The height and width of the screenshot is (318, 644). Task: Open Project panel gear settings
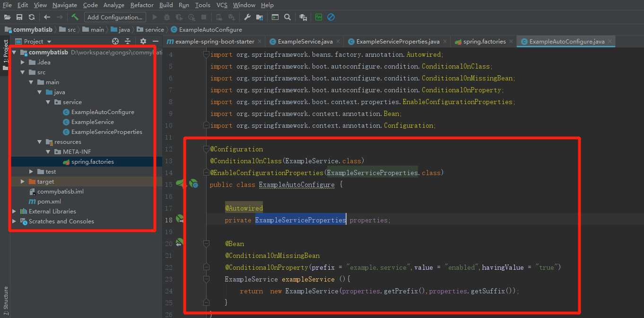pyautogui.click(x=143, y=41)
